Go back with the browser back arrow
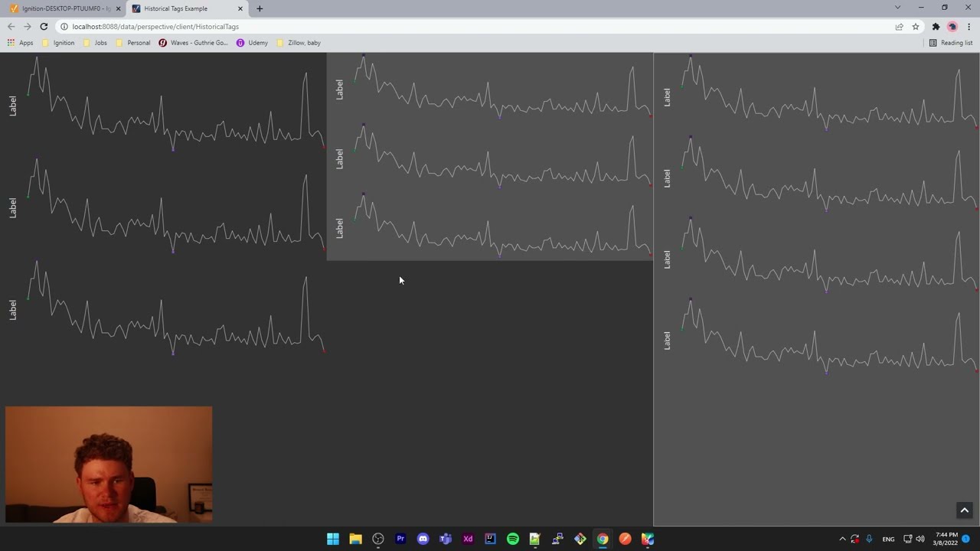980x551 pixels. 11,27
